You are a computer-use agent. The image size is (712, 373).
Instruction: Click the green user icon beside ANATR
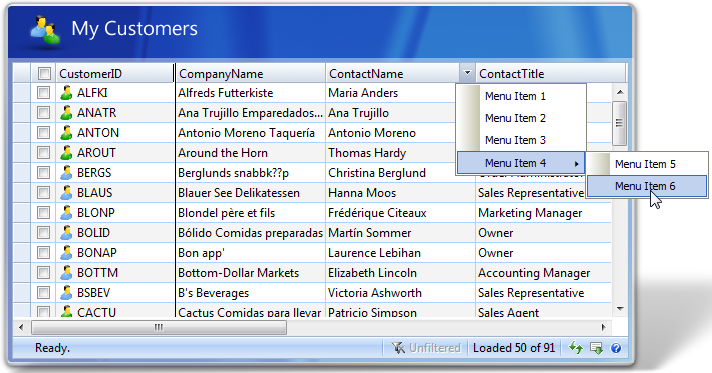pos(66,113)
